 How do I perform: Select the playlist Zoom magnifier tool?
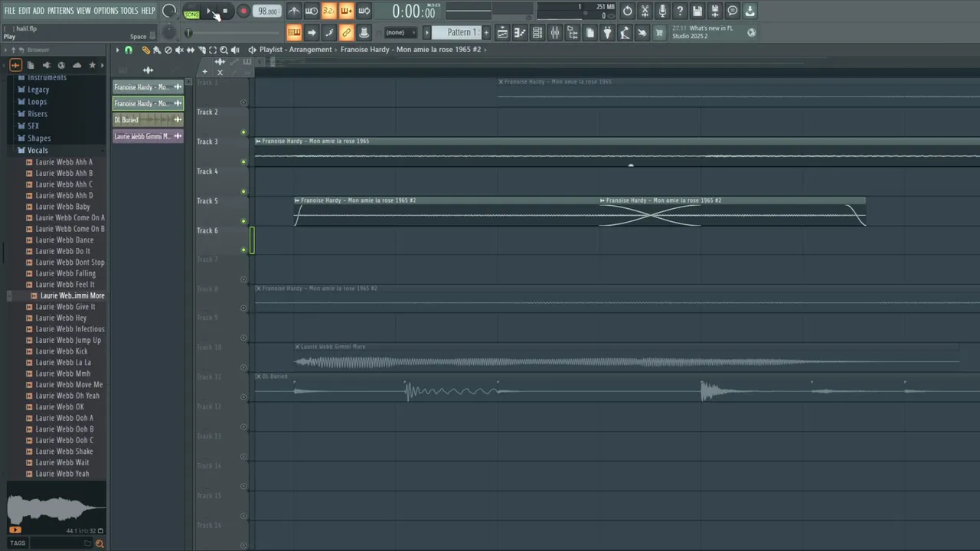pos(224,50)
